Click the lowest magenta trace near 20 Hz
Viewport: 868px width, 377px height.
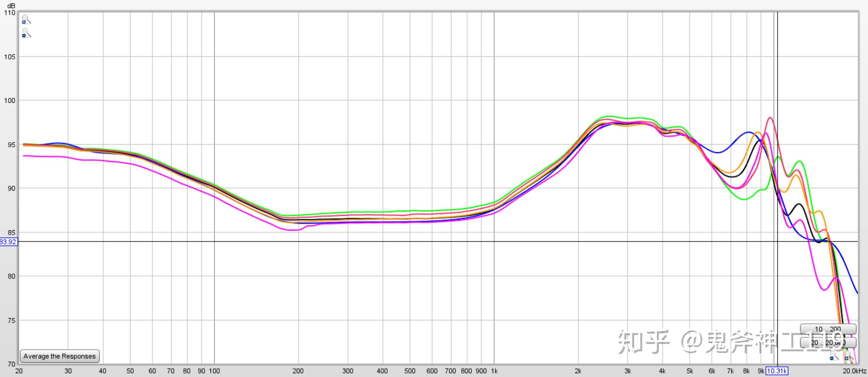27,156
